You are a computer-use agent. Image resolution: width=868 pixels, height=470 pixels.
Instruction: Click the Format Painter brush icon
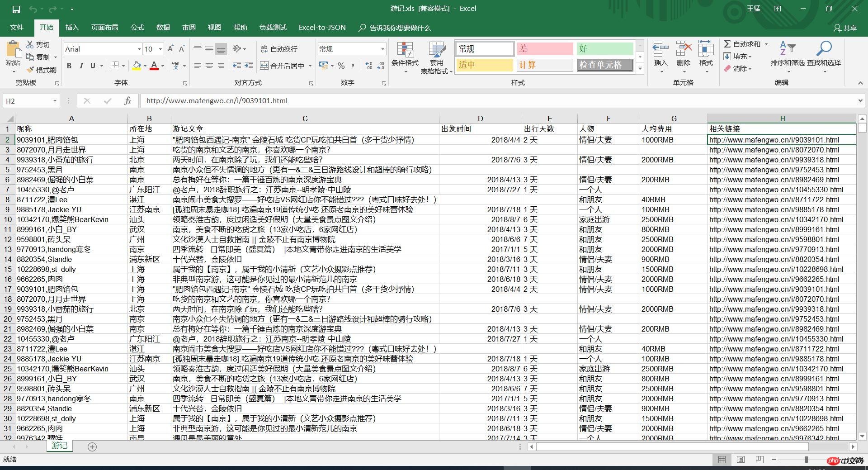click(31, 70)
